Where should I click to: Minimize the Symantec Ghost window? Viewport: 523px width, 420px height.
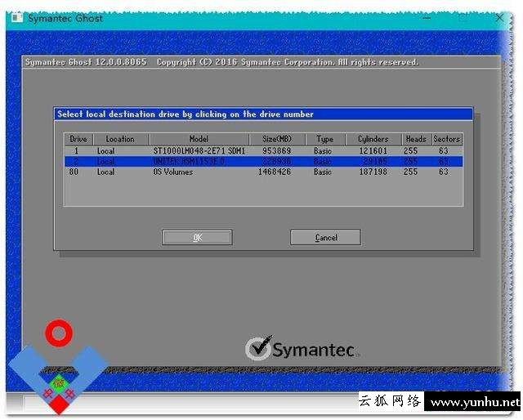[x=427, y=18]
